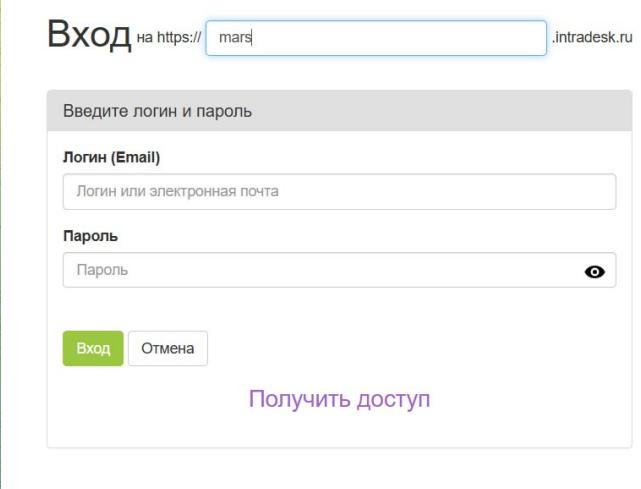
Task: Open the Получить доступ link
Action: click(x=339, y=399)
